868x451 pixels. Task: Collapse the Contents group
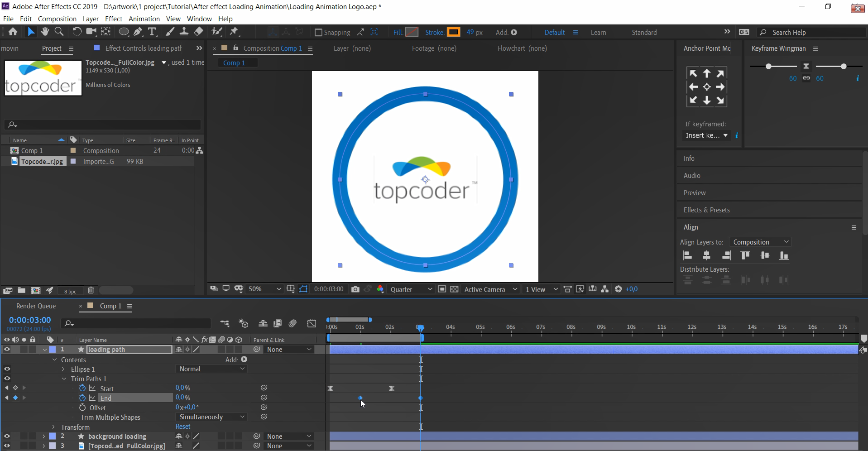(55, 360)
